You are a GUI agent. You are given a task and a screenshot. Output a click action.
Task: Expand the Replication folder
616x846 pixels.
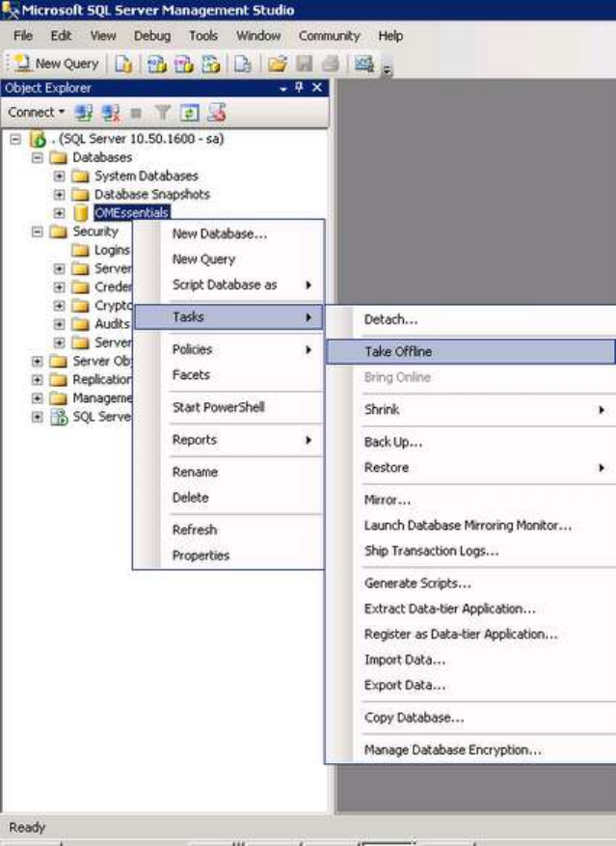click(37, 379)
